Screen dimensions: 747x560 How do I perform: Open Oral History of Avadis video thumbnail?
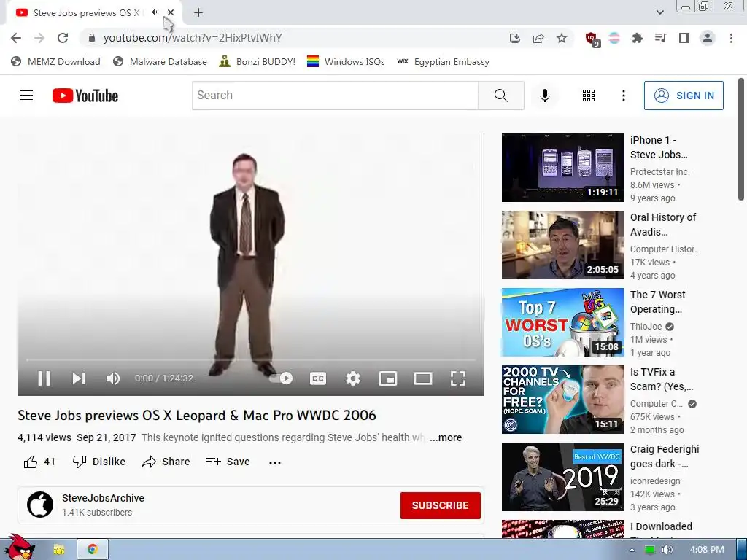pos(562,245)
